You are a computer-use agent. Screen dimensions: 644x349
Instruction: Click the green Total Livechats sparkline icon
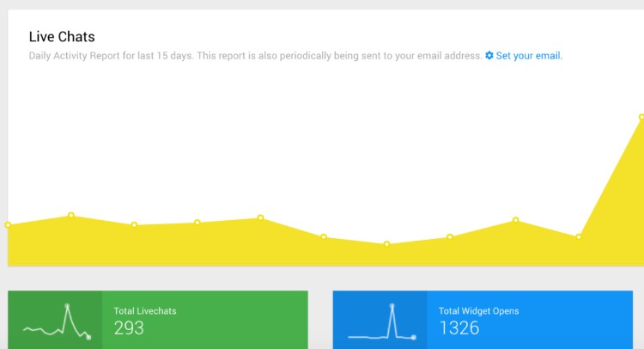(56, 321)
